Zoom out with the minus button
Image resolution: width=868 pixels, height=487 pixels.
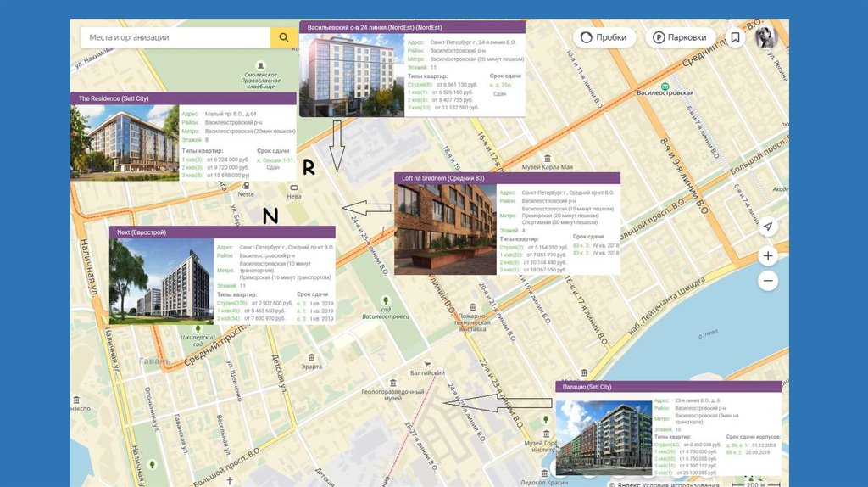pos(768,280)
